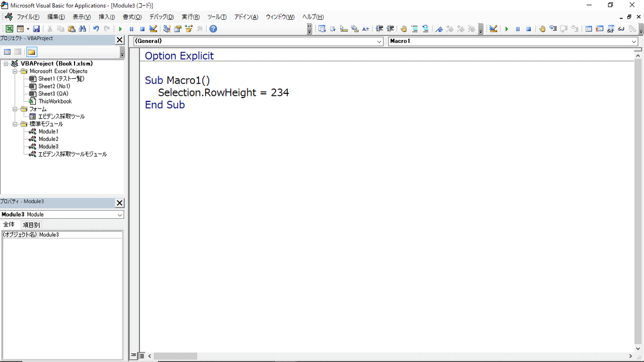Toggle Folders in the Project panel
Image resolution: width=644 pixels, height=362 pixels.
coord(32,52)
